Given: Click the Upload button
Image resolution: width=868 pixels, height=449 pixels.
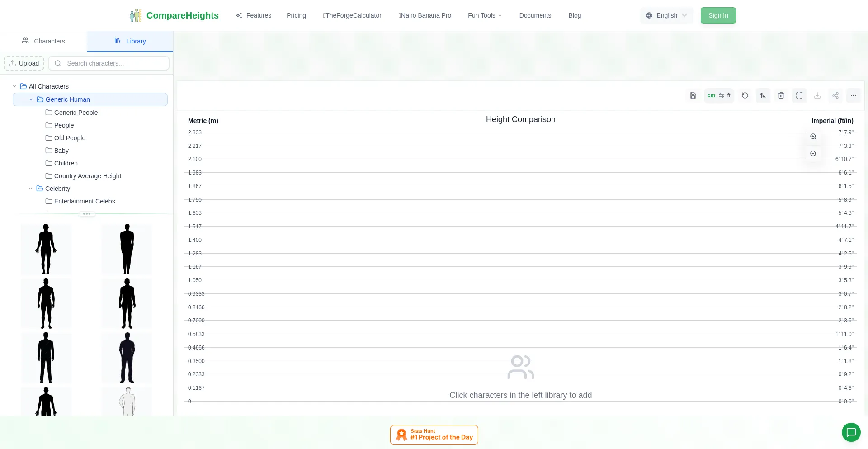Looking at the screenshot, I should click(x=24, y=63).
